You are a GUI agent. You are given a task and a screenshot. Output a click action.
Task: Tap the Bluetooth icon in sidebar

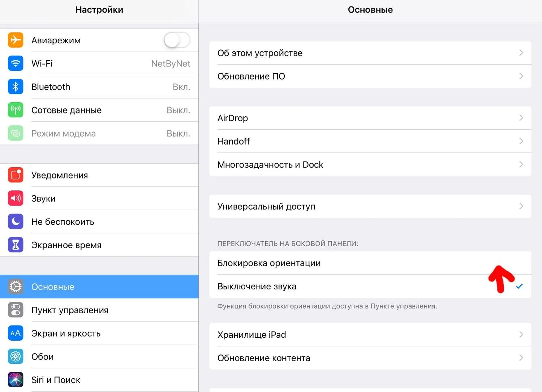[16, 87]
